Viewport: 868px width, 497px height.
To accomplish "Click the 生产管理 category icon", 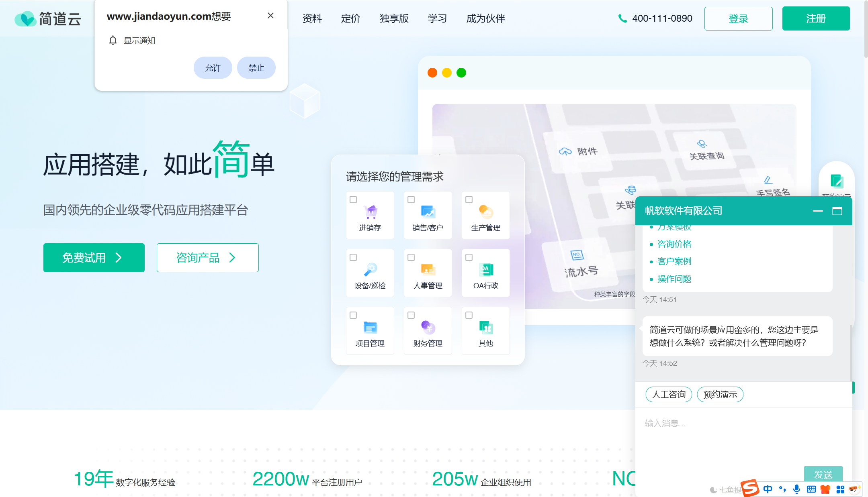I will (x=485, y=211).
